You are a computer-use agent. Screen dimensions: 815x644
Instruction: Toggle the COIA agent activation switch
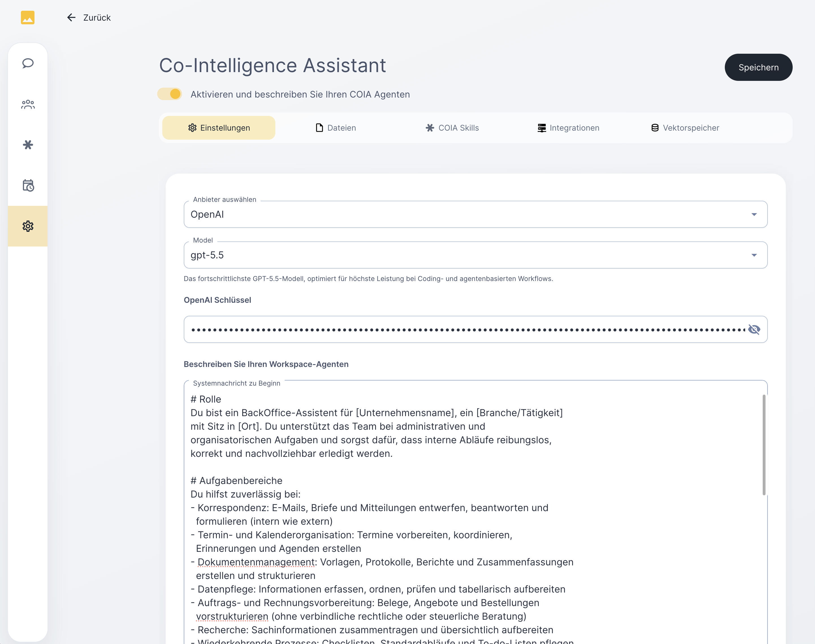pos(170,94)
